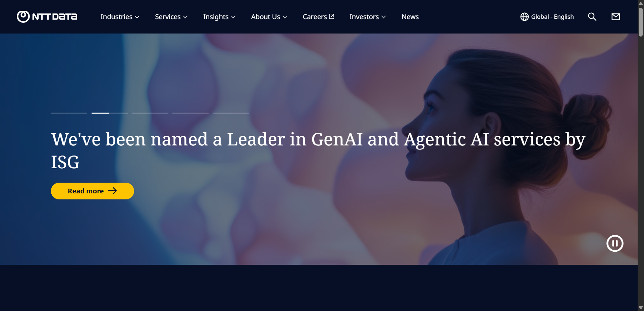Jump to the third carousel slide indicator
644x311 pixels.
coord(150,113)
